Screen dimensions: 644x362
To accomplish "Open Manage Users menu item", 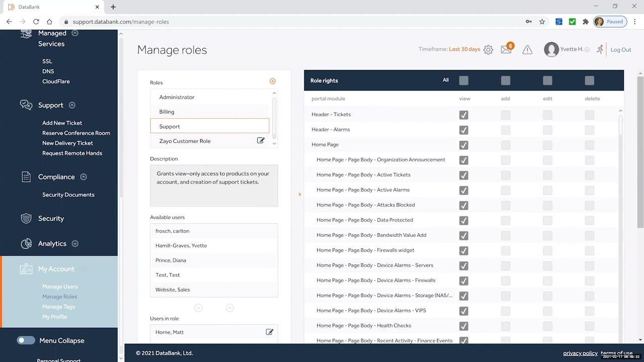I will click(60, 287).
